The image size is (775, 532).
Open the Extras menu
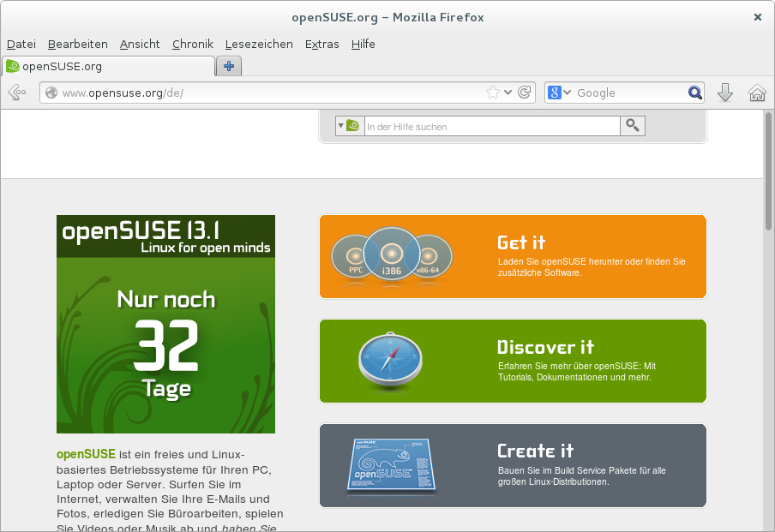coord(321,44)
